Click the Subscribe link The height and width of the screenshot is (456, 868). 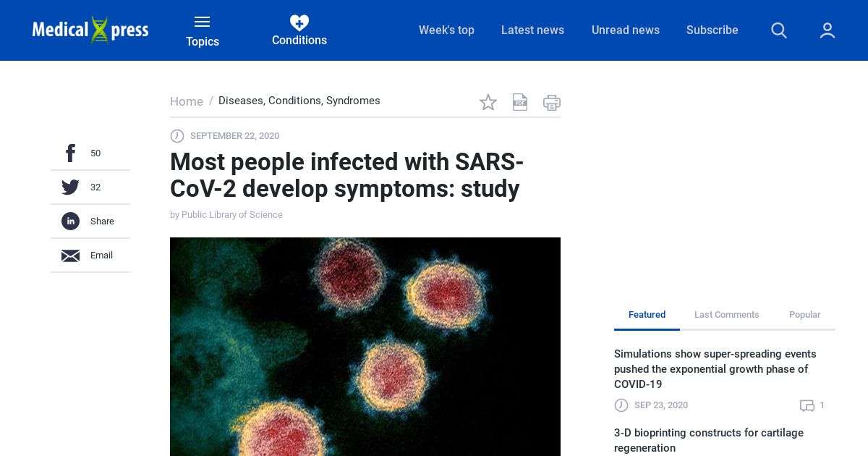click(x=712, y=30)
